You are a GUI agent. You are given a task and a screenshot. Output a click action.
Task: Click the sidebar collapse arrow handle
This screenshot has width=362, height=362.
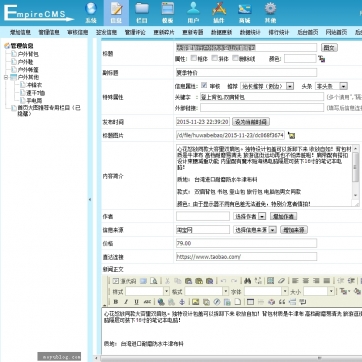click(x=90, y=199)
